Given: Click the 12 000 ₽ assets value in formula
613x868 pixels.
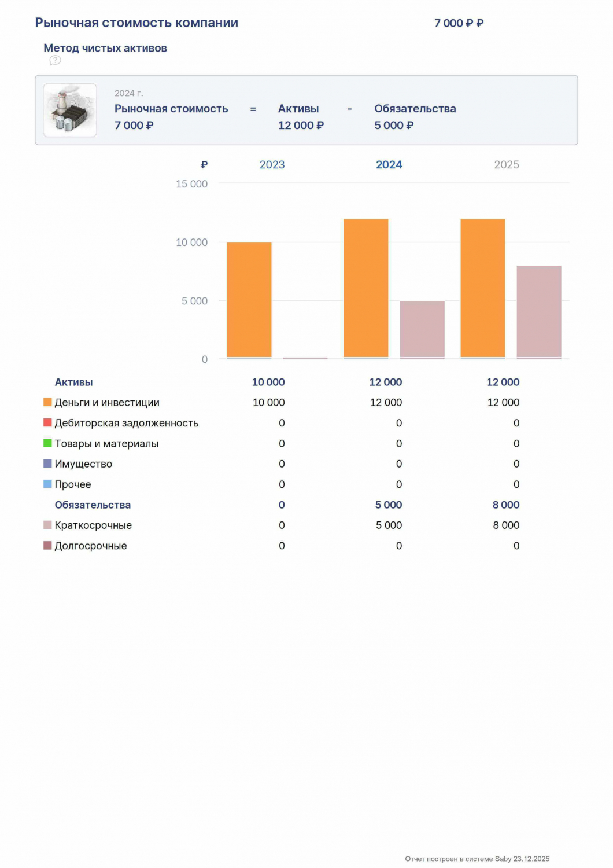Looking at the screenshot, I should (301, 125).
